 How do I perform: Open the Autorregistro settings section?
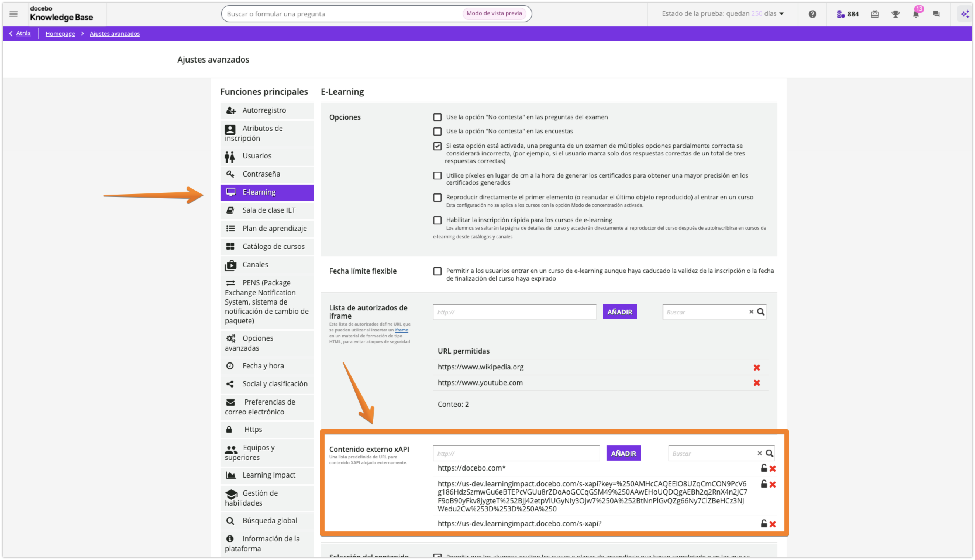pos(267,110)
